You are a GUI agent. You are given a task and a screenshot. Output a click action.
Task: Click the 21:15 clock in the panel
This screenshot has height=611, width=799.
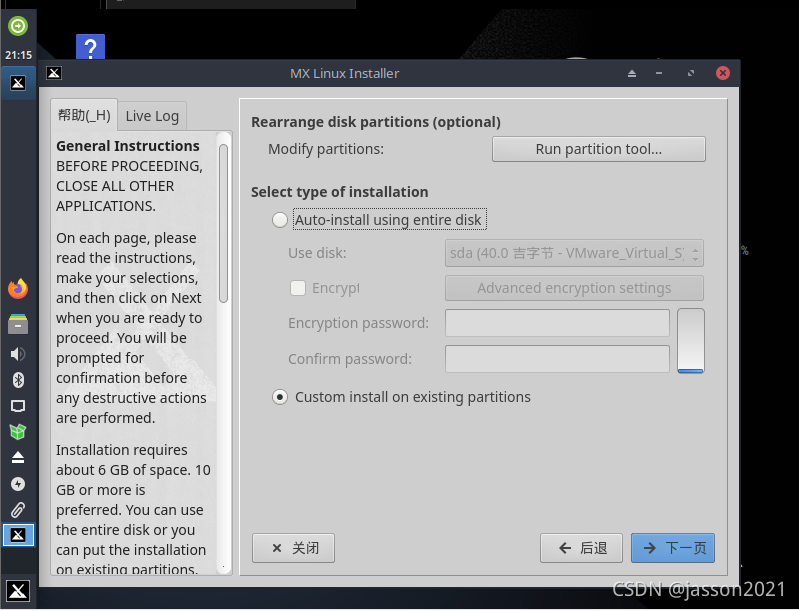coord(18,55)
